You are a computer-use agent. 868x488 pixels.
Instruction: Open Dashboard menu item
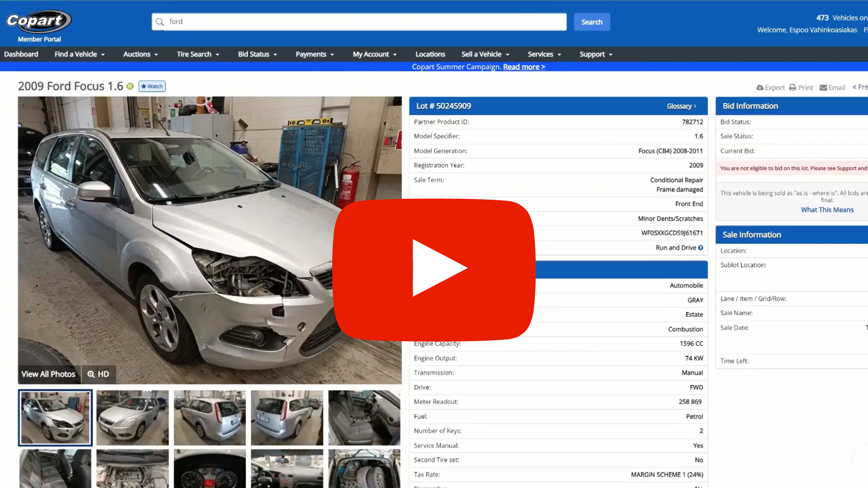point(21,54)
